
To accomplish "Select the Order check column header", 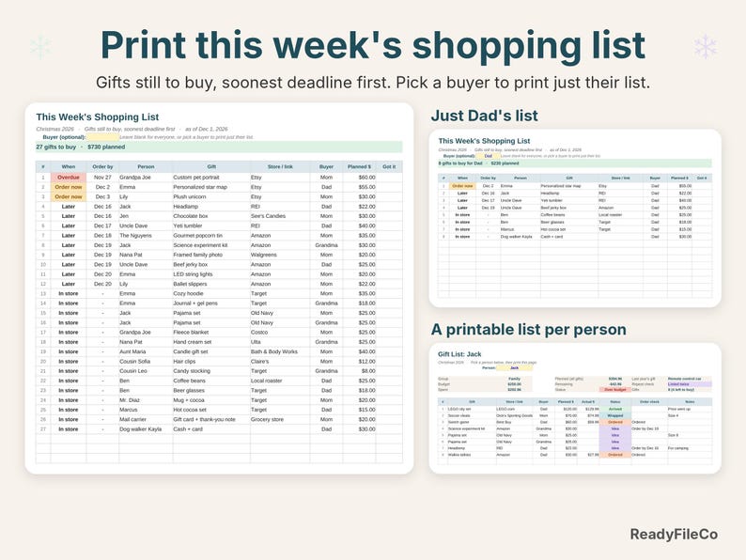I will click(x=649, y=402).
